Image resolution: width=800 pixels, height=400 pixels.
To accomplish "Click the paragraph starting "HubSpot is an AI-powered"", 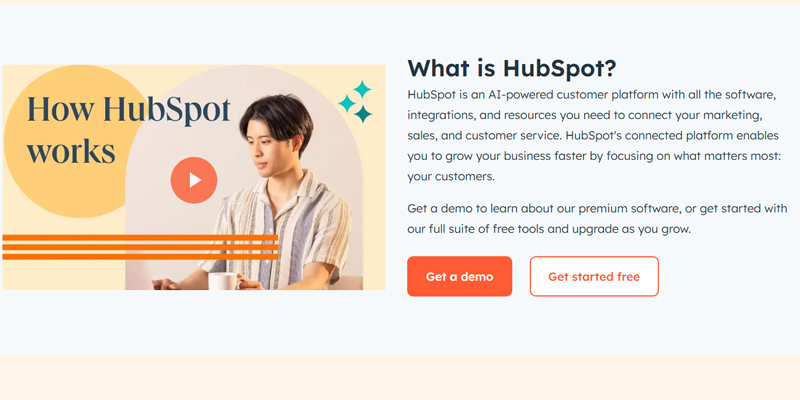I will coord(594,135).
